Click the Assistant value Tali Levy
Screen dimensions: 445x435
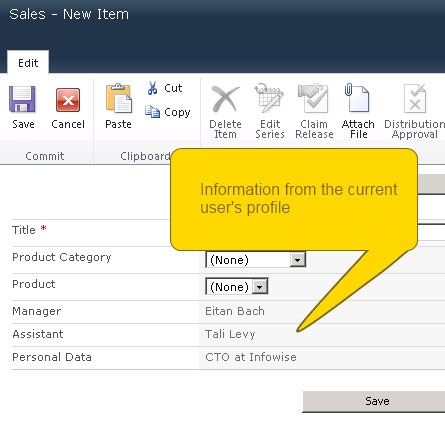point(230,334)
